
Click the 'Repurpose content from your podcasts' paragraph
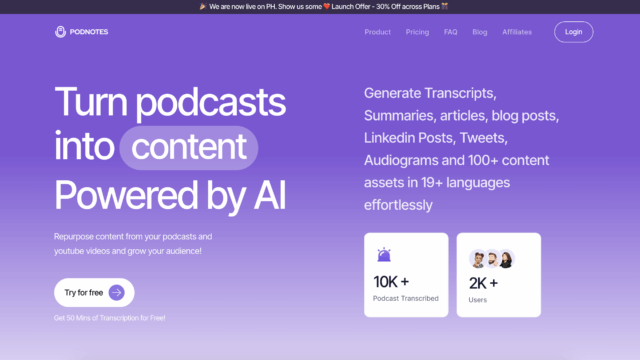click(x=133, y=244)
